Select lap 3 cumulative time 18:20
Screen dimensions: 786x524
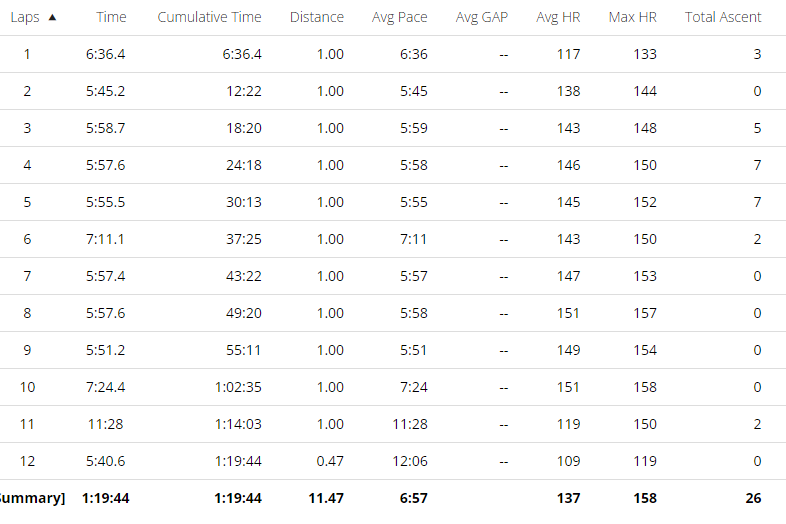244,128
